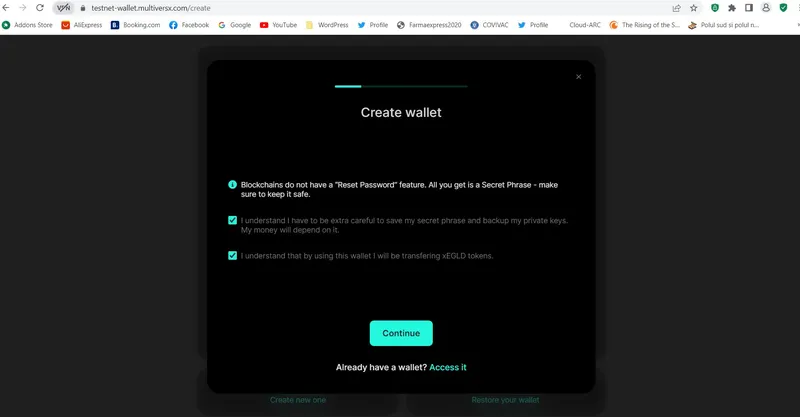Open the YouTube bookmark
This screenshot has width=800, height=417.
[278, 24]
